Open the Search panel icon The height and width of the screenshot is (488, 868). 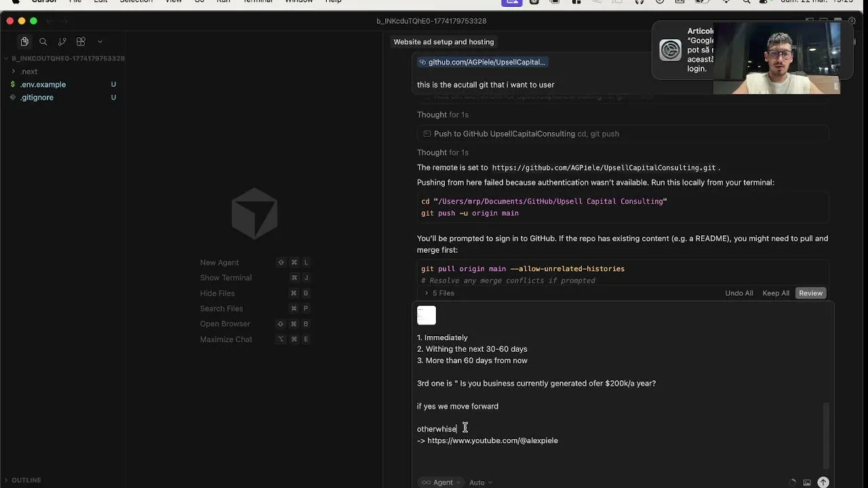click(43, 42)
